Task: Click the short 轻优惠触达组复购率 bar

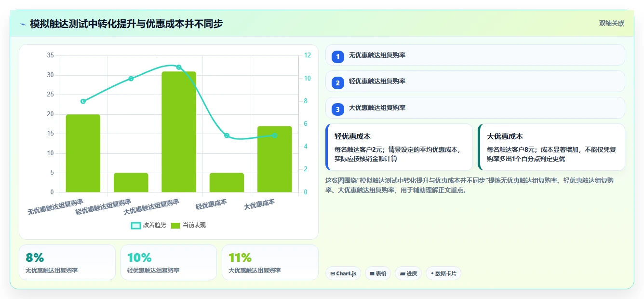Action: pos(131,182)
